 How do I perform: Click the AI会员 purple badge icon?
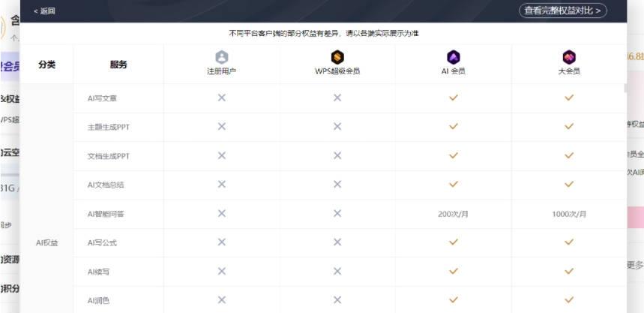[453, 57]
